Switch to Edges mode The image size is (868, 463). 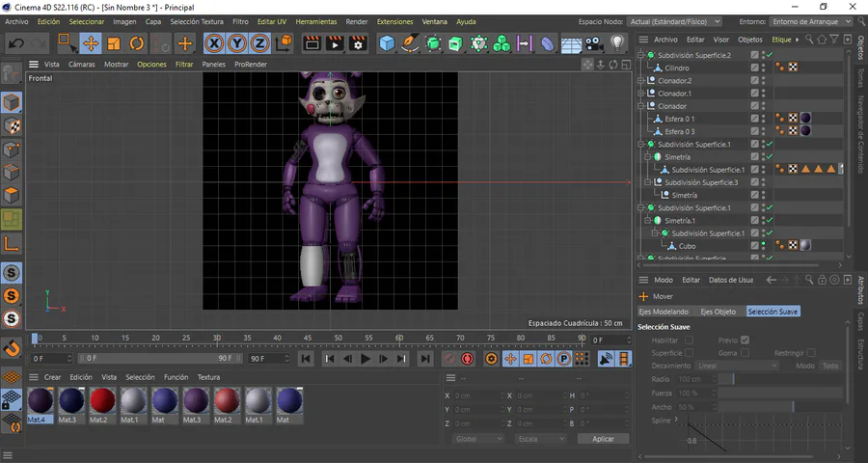click(12, 173)
